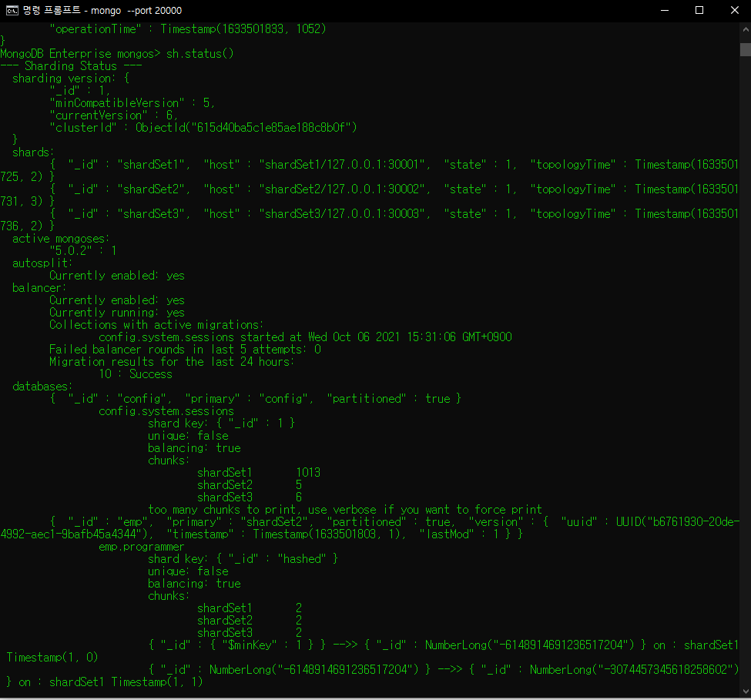The height and width of the screenshot is (700, 751).
Task: Click the 'active mongoses:' label
Action: coord(61,239)
